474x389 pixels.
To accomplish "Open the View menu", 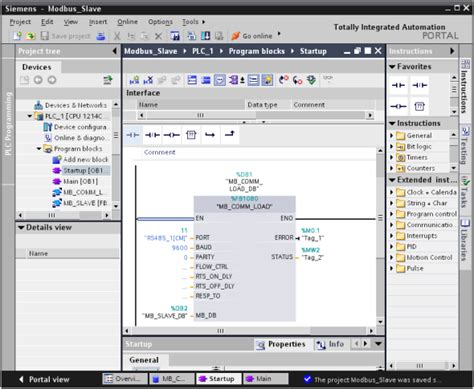I will (71, 22).
